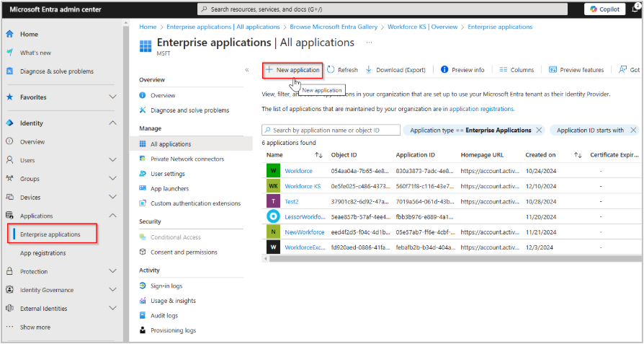Click Download (Export) in toolbar
This screenshot has width=644, height=344.
click(x=395, y=70)
